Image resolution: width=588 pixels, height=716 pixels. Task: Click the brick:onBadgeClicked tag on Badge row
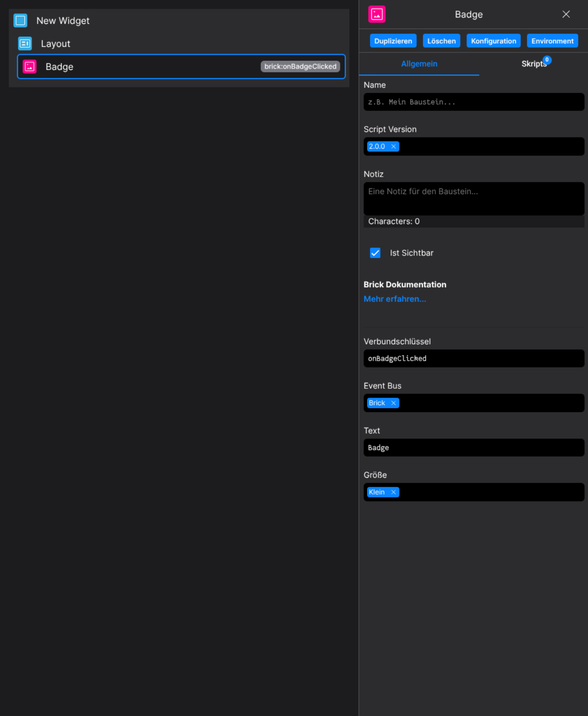300,67
